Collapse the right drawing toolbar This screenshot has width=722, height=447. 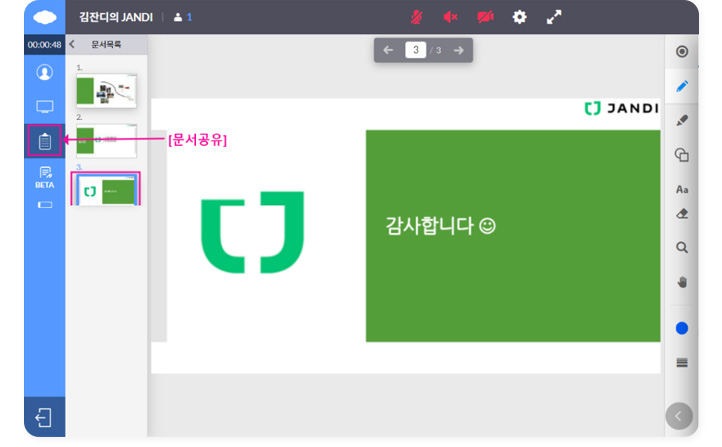click(x=679, y=416)
